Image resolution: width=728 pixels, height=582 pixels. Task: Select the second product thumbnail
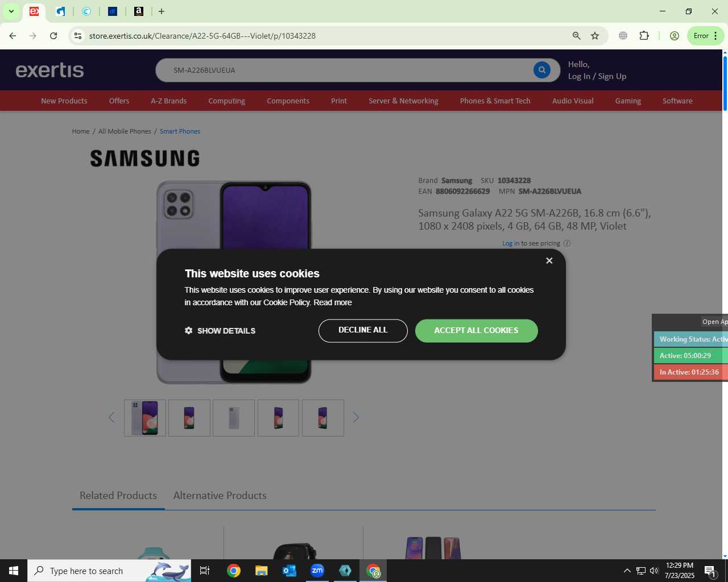pyautogui.click(x=189, y=418)
